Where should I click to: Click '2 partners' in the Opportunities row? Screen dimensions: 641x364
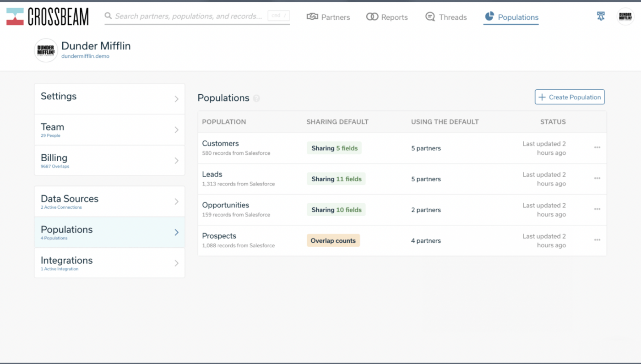click(426, 210)
